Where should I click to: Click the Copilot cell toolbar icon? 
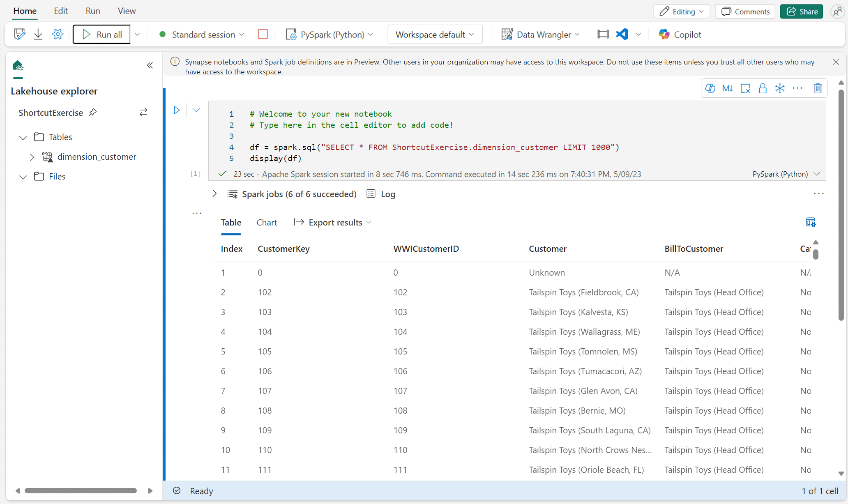(x=710, y=88)
